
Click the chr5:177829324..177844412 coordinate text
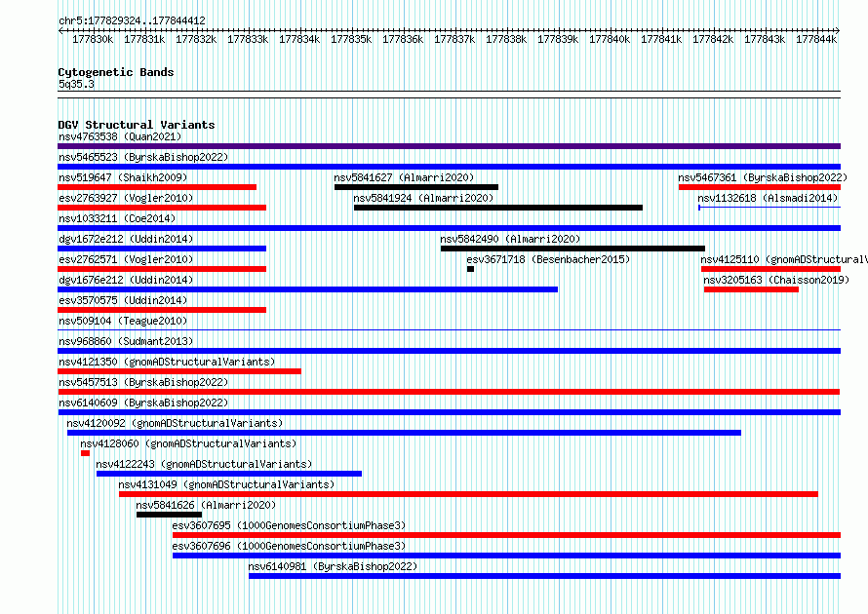(132, 20)
